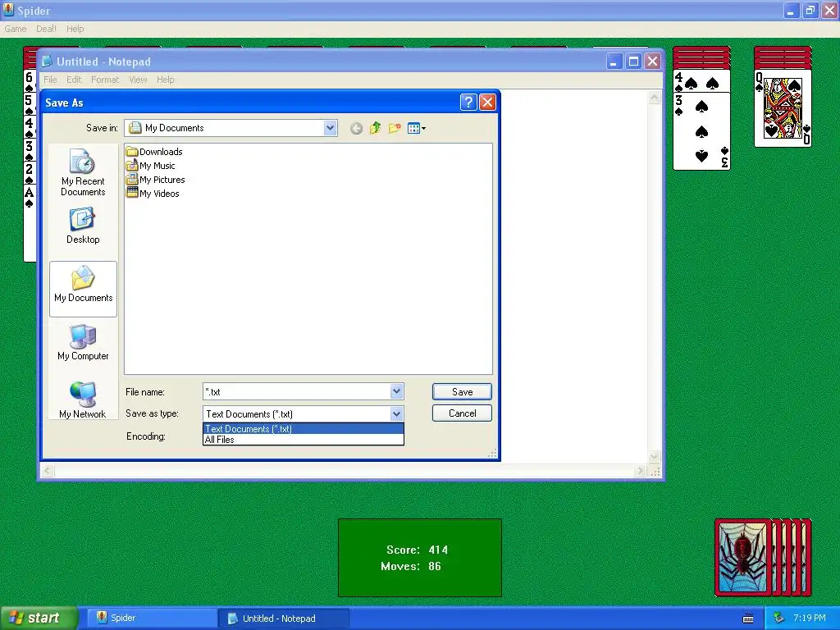
Task: Select My Documents in places bar
Action: point(83,289)
